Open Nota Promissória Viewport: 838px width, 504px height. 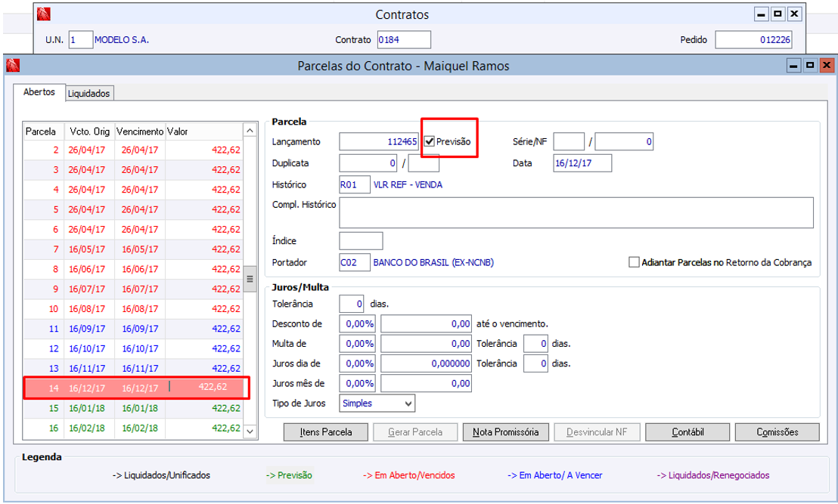tap(505, 432)
